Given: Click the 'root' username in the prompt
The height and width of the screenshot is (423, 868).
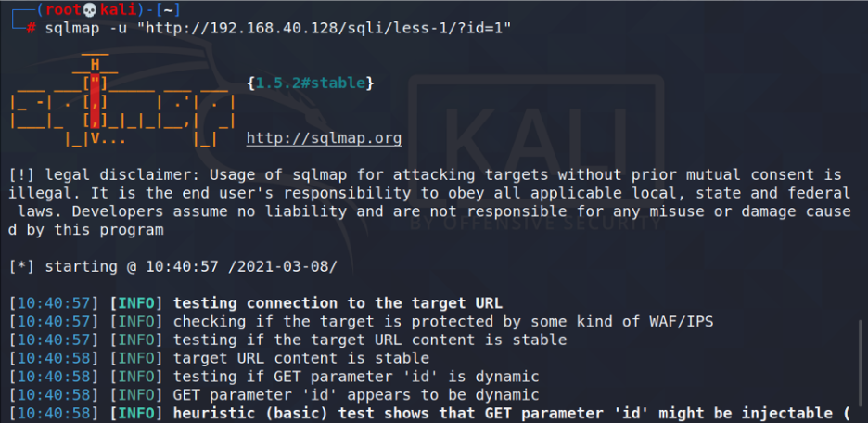Looking at the screenshot, I should (63, 10).
